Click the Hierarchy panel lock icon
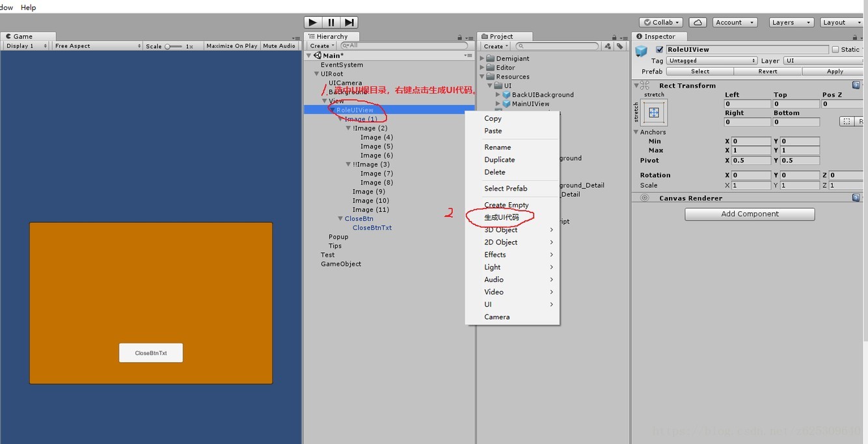868x444 pixels. tap(460, 37)
